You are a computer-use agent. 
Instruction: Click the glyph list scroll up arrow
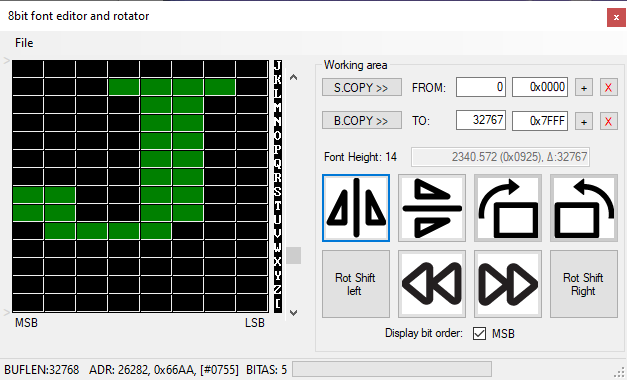[294, 77]
